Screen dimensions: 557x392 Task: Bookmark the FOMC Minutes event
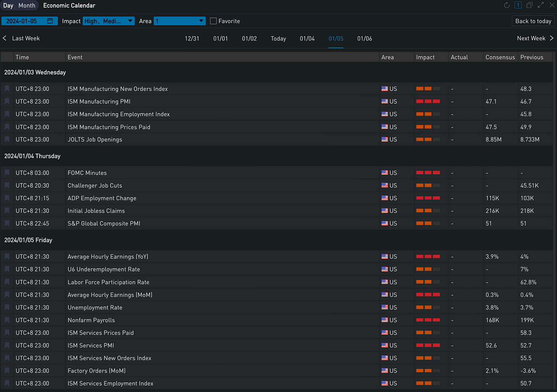(7, 173)
